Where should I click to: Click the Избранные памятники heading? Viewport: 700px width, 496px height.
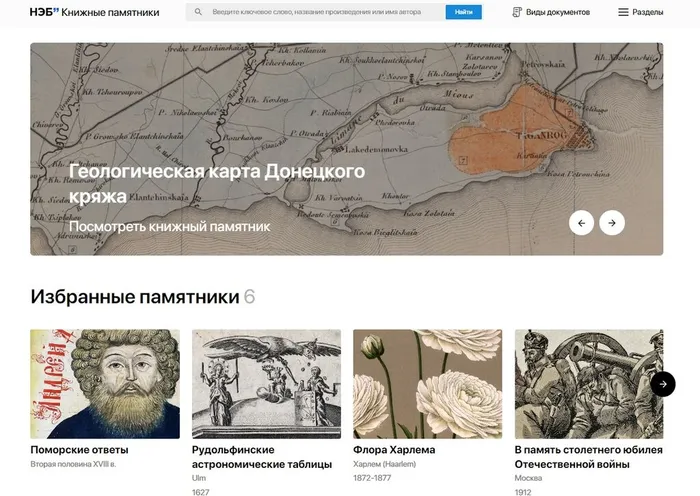[x=134, y=297]
